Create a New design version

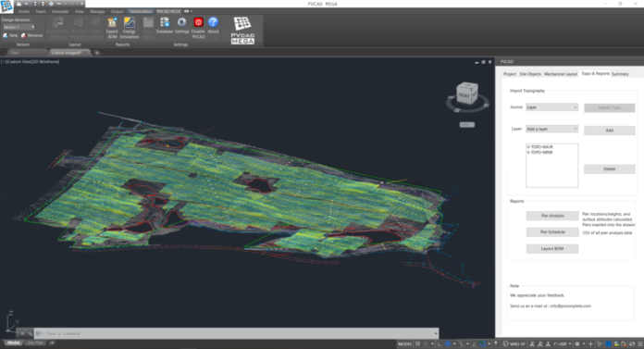tap(10, 35)
